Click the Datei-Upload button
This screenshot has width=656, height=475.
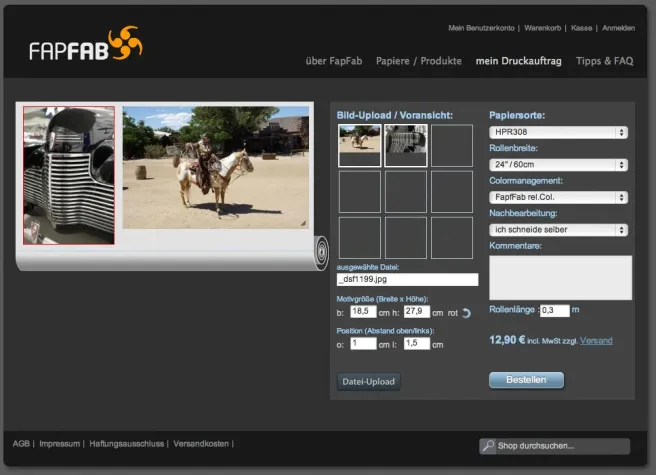[x=368, y=381]
